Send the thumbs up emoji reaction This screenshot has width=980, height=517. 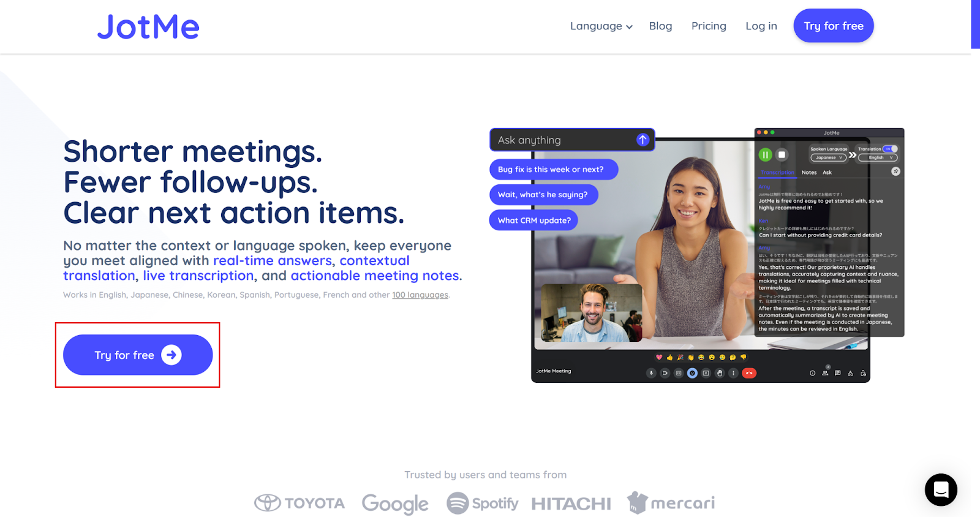[669, 357]
